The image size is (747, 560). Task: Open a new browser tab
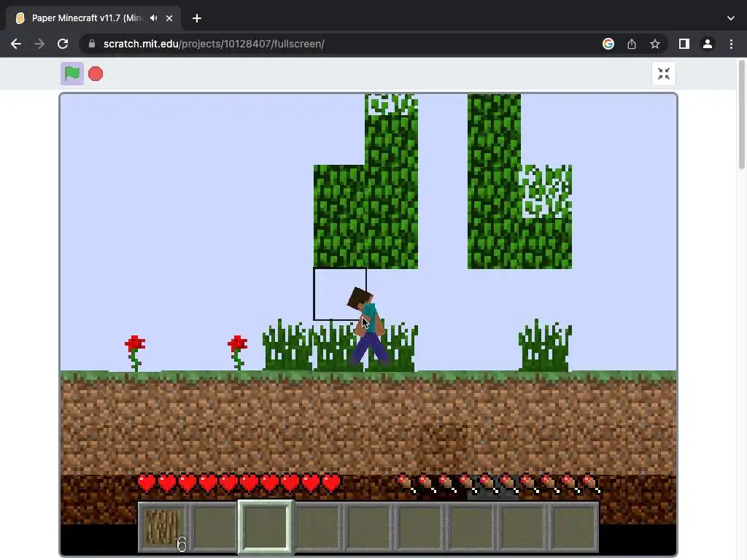(197, 18)
